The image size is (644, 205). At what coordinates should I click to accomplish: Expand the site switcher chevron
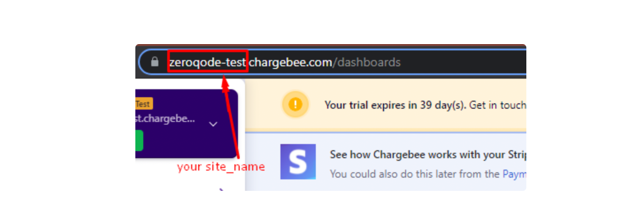(x=213, y=124)
